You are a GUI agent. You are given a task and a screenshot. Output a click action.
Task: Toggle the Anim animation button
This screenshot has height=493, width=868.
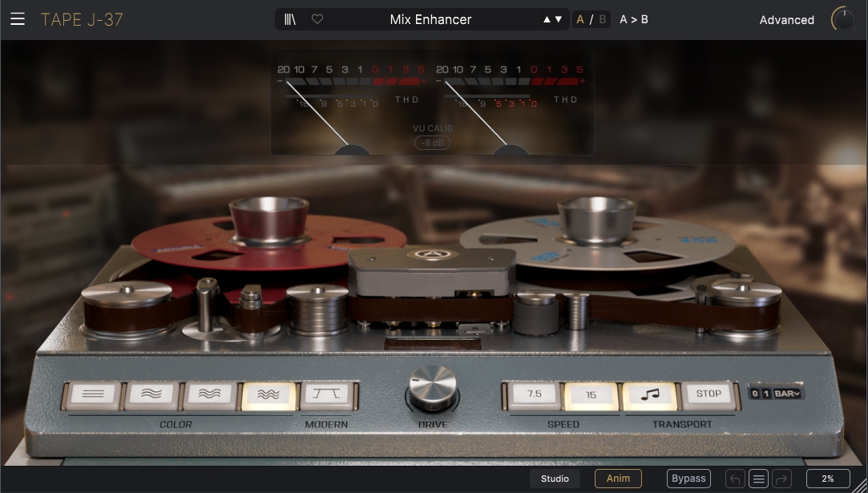tap(618, 479)
